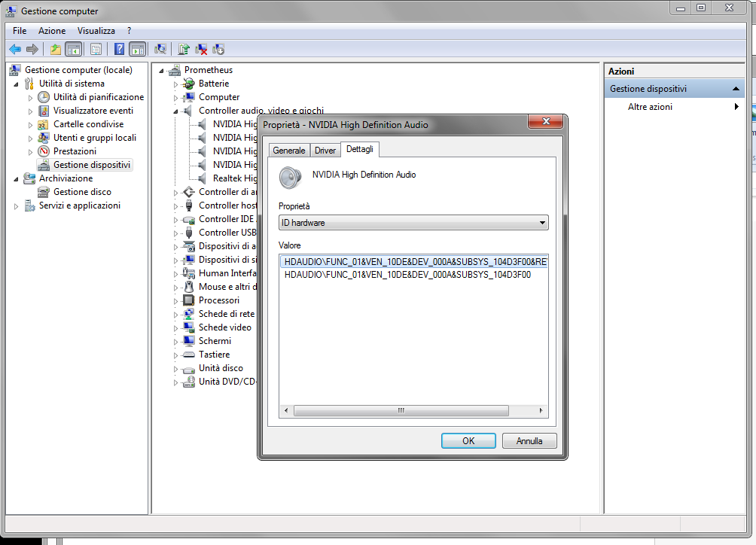Click the Valore horizontal scrollbar thumb
Viewport: 756px width, 545px height.
click(401, 410)
